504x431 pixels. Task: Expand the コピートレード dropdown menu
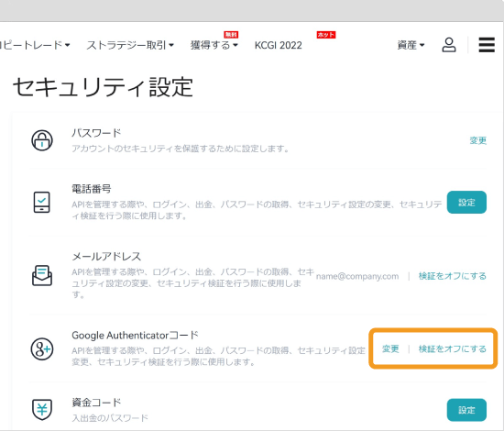pos(34,45)
